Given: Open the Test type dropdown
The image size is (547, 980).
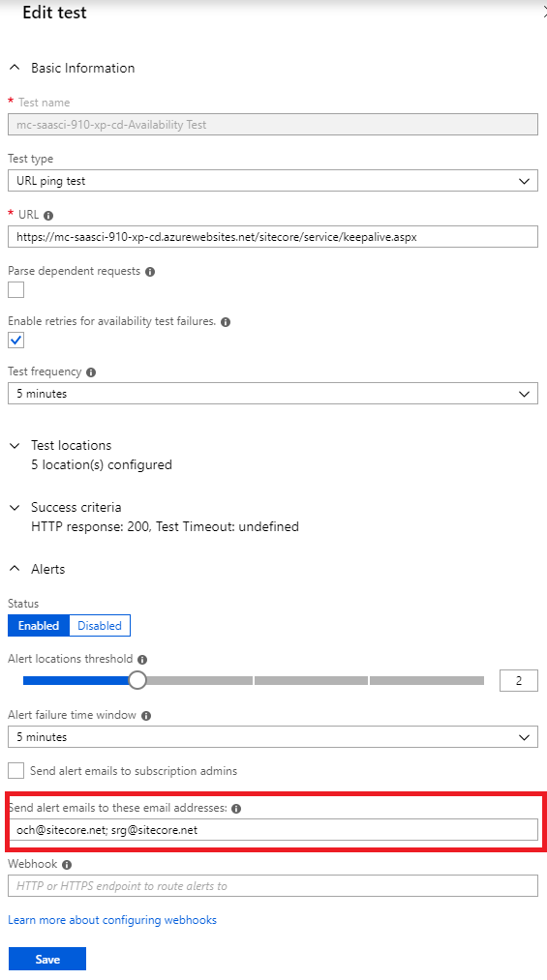Looking at the screenshot, I should pyautogui.click(x=273, y=181).
